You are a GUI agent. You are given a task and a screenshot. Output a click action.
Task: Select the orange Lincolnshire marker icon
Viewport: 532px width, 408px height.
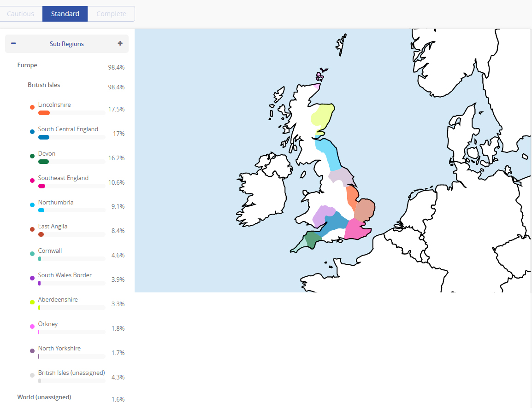pyautogui.click(x=32, y=107)
